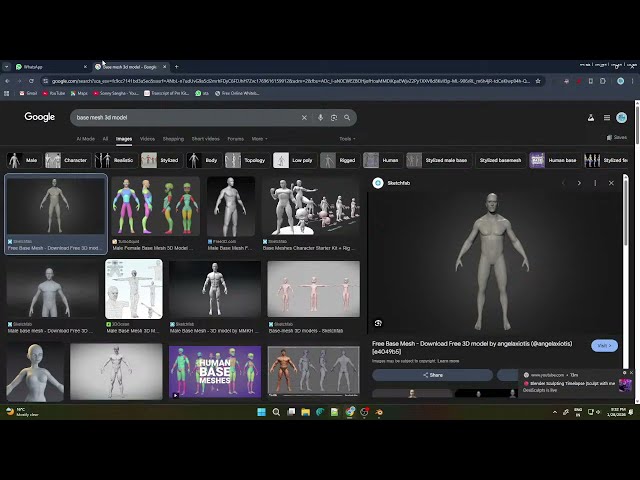
Task: Click the browser address bar
Action: pos(291,81)
